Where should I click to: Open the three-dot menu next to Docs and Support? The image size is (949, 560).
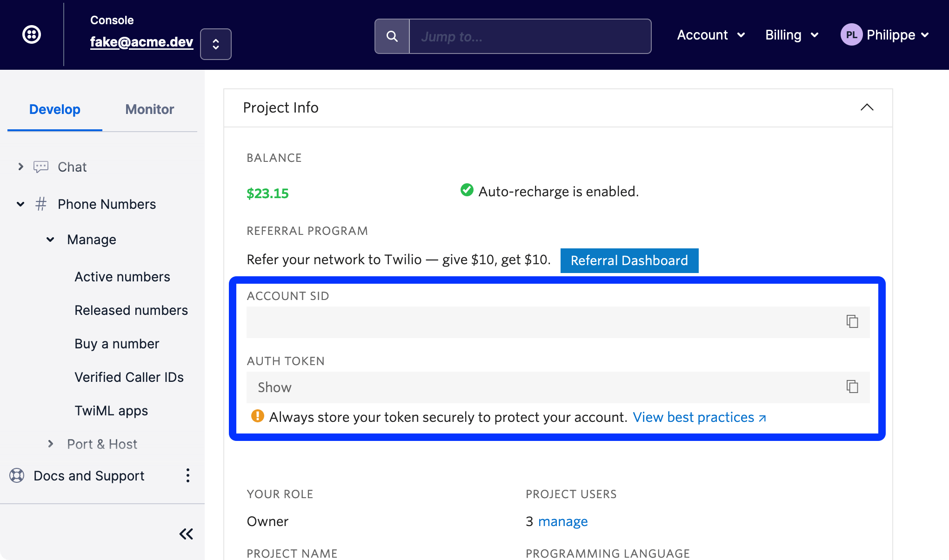[x=188, y=475]
